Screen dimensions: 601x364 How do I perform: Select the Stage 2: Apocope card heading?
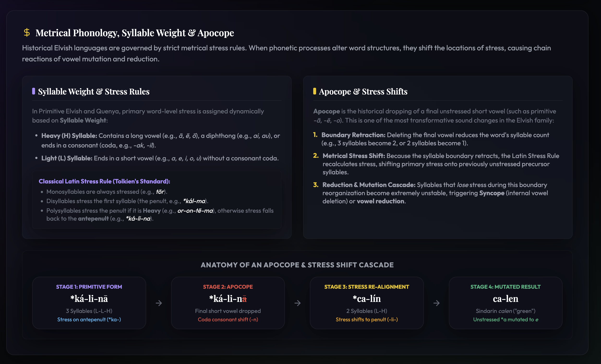[228, 287]
